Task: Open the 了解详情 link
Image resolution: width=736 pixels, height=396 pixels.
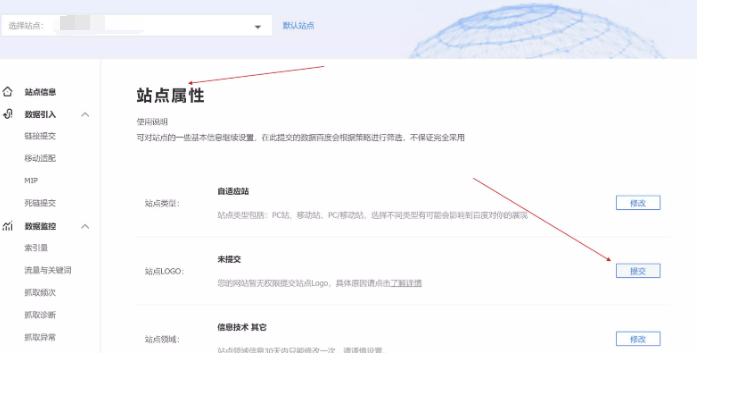Action: coord(406,283)
